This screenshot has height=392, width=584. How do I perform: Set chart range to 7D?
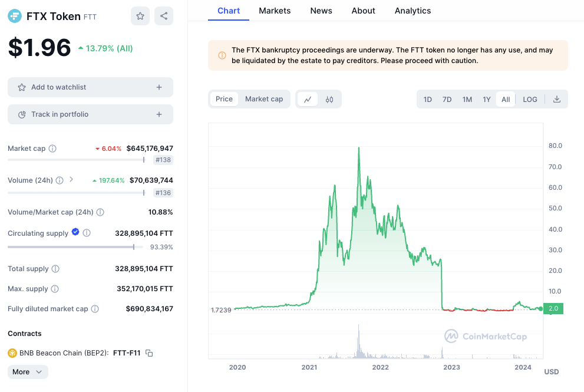pos(447,100)
